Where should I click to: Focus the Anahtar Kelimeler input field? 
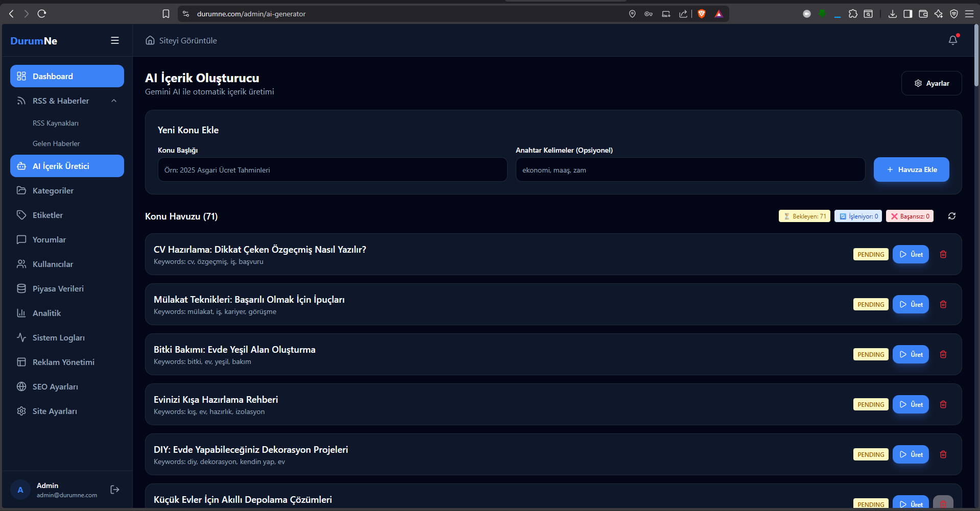click(x=690, y=169)
